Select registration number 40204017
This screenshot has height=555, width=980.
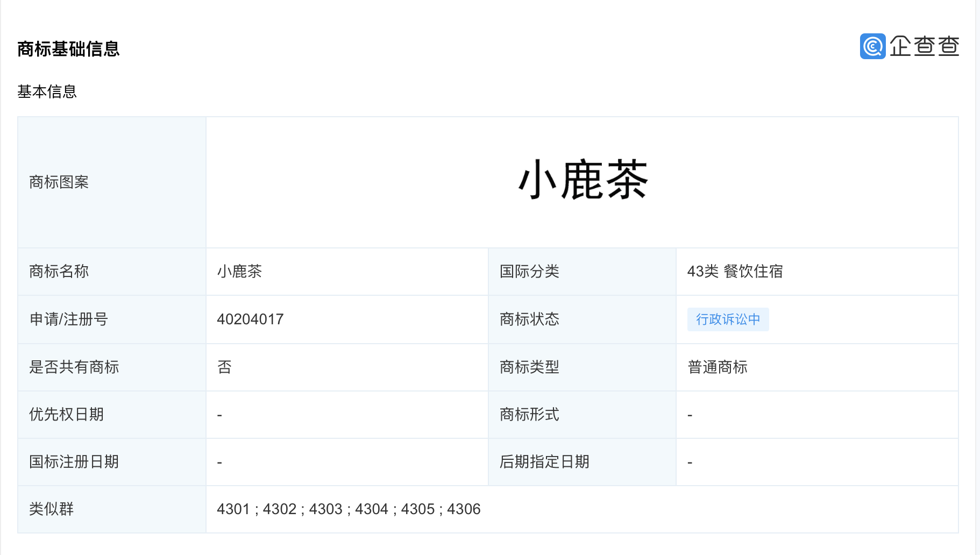click(250, 319)
